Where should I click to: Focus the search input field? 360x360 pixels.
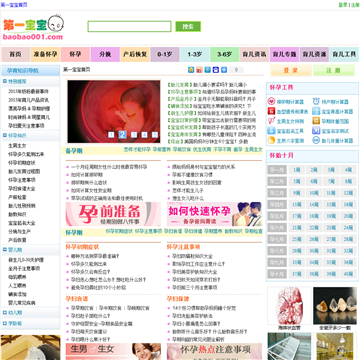pyautogui.click(x=129, y=26)
